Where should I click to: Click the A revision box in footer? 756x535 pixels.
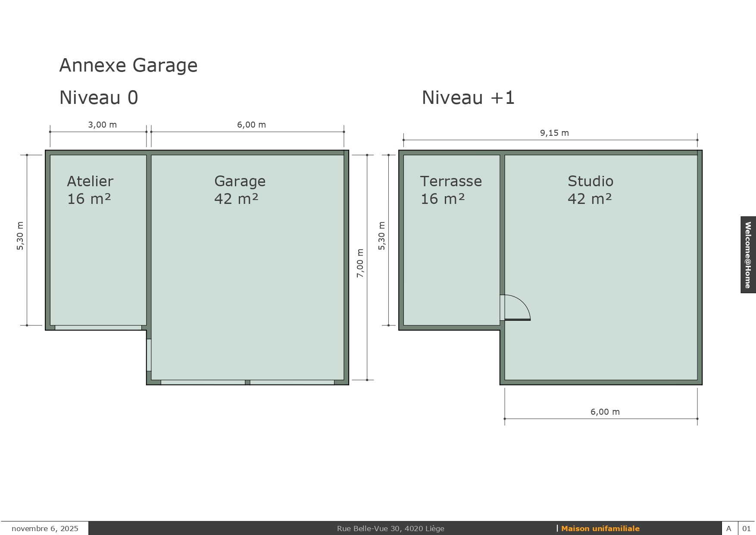729,529
